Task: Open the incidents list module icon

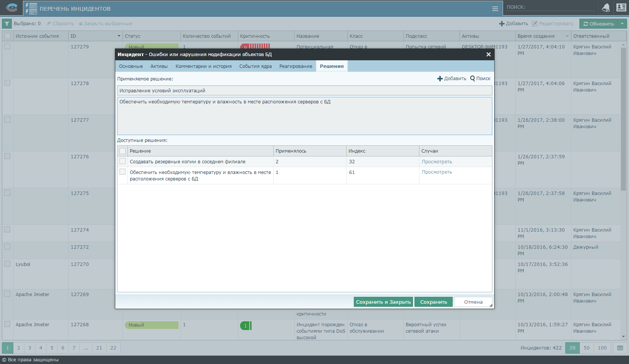Action: [x=31, y=8]
